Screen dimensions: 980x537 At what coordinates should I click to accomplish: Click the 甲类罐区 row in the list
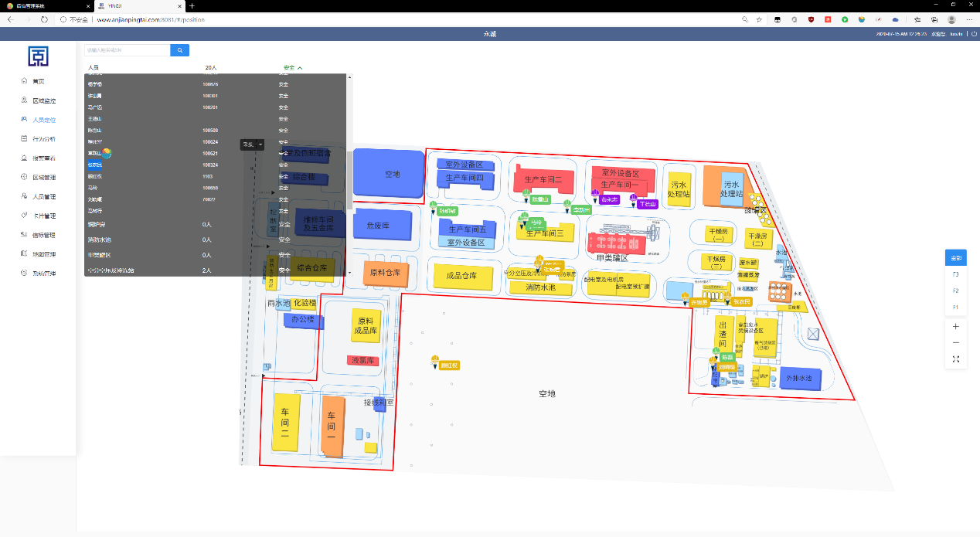pos(215,255)
